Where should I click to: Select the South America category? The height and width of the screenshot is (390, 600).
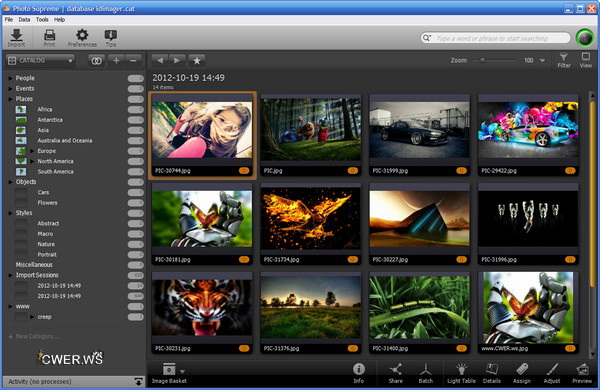pos(55,171)
